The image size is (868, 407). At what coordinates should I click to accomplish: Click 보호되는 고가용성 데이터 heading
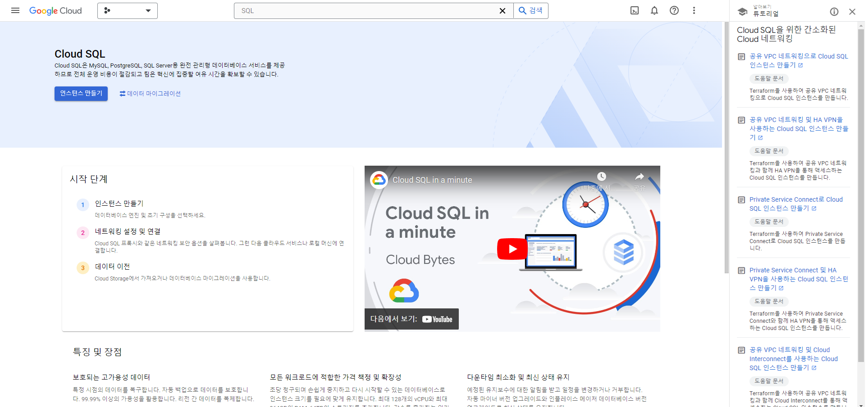(111, 377)
